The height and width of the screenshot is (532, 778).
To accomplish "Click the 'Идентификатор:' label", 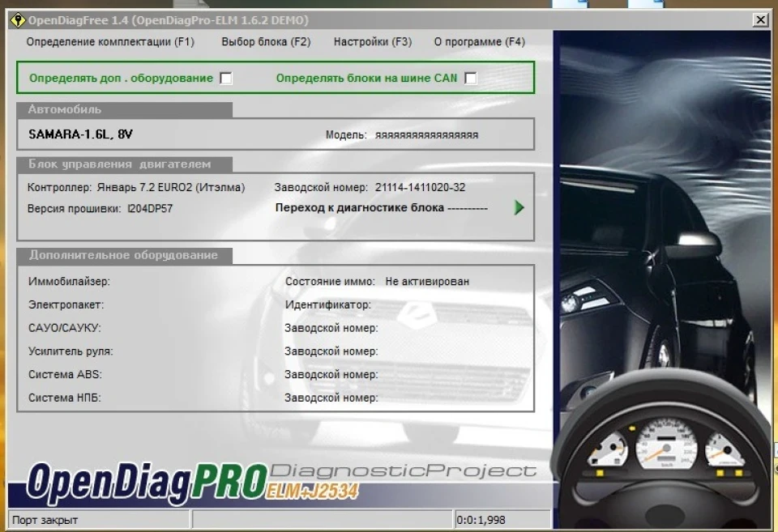I will coord(328,305).
